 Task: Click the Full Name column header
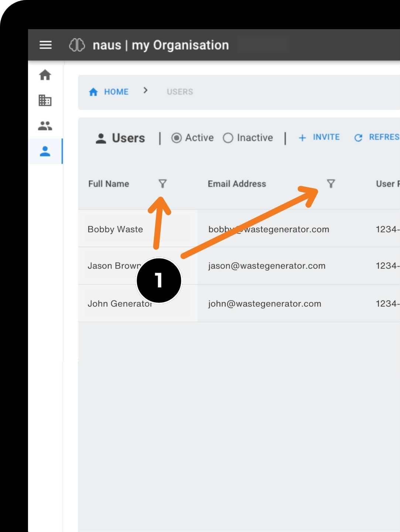tap(109, 184)
